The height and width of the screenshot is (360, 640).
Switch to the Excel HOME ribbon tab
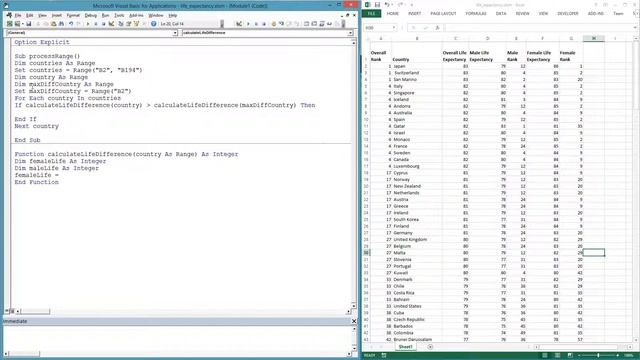tap(393, 13)
